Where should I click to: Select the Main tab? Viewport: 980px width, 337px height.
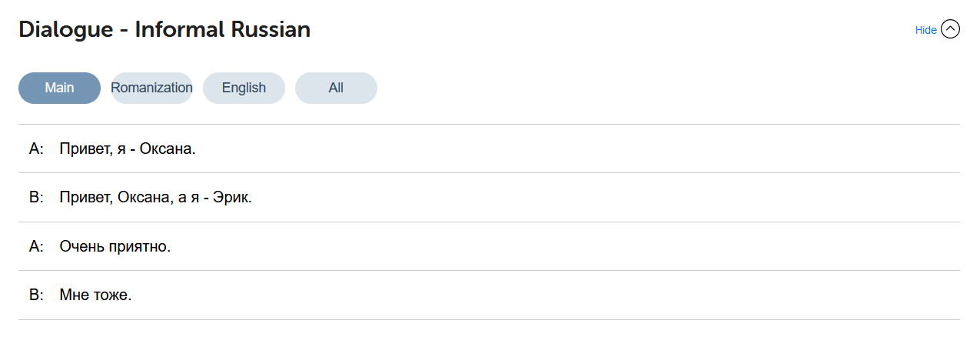(x=59, y=88)
